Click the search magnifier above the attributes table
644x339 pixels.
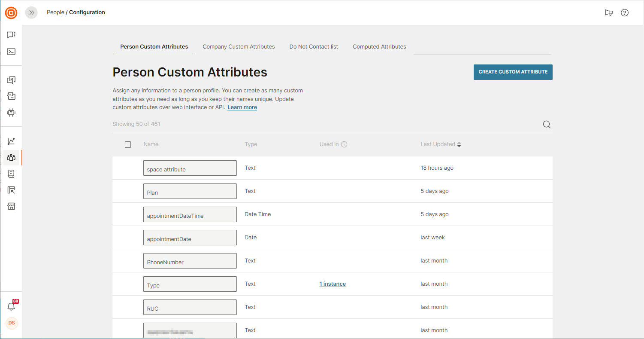[x=547, y=125]
